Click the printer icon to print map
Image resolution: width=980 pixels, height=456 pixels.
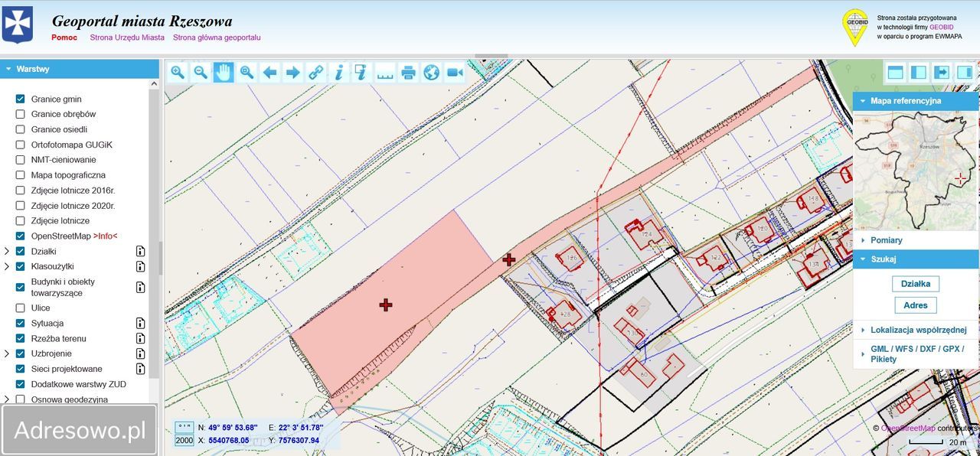point(408,73)
